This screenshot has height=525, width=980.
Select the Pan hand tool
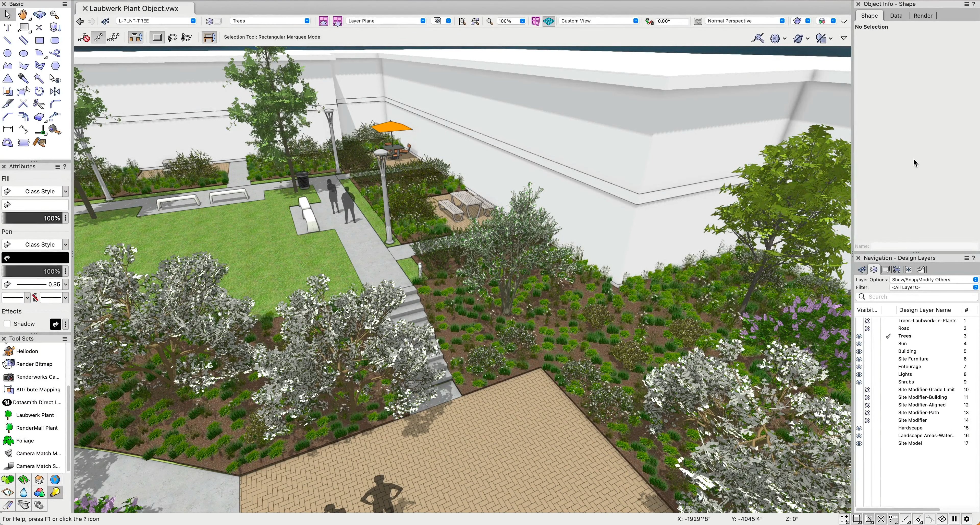(23, 15)
